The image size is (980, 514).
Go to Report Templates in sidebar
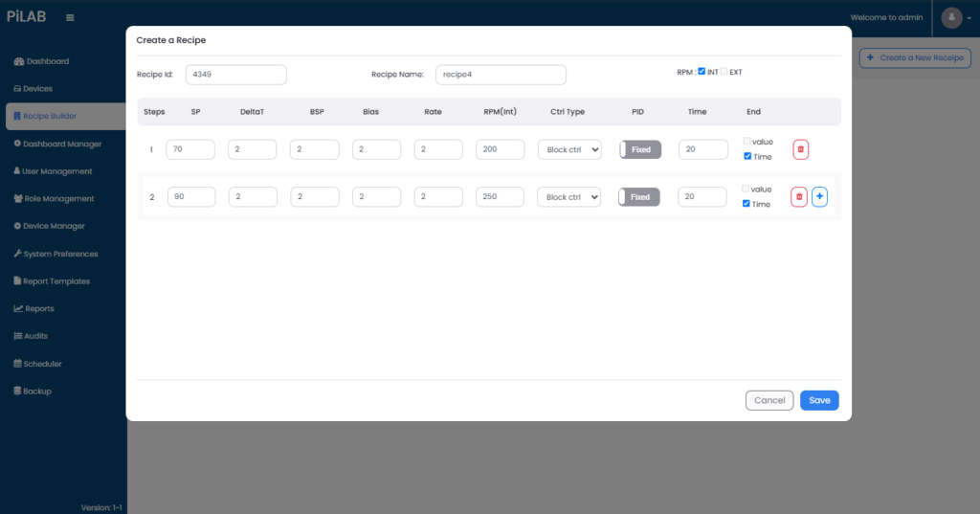(x=56, y=281)
